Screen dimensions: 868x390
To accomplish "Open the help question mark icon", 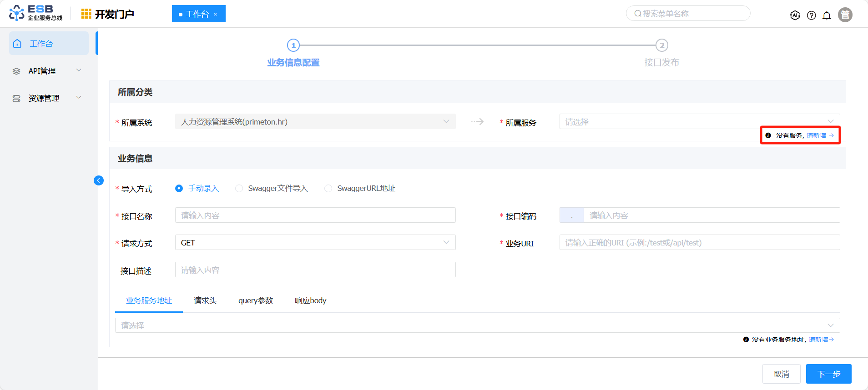I will (811, 15).
